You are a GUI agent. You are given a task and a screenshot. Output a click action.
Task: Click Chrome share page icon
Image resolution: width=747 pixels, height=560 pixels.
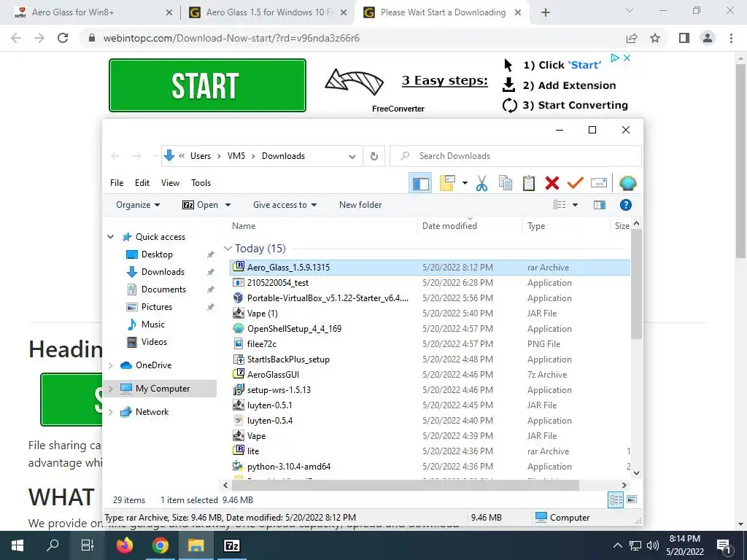[632, 38]
